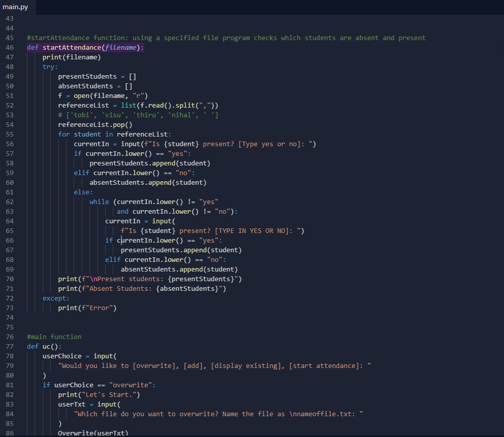The image size is (504, 437).
Task: Click 'presentStudents.append(student)' on line 58
Action: 150,163
